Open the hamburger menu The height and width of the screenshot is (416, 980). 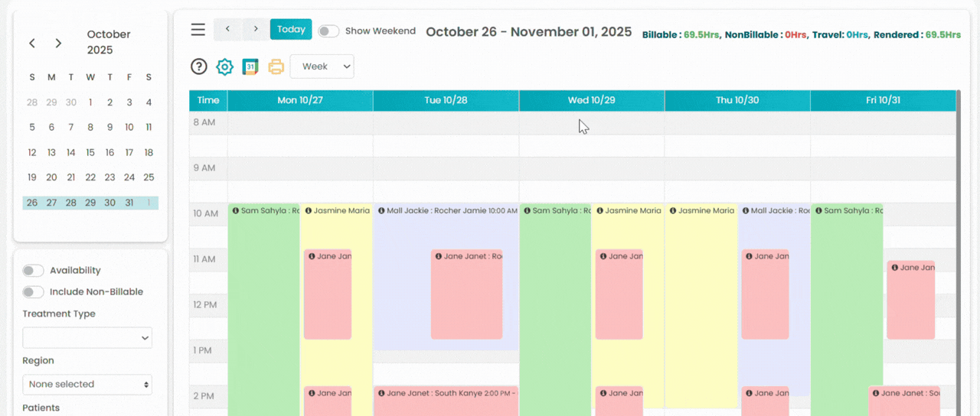pyautogui.click(x=198, y=30)
